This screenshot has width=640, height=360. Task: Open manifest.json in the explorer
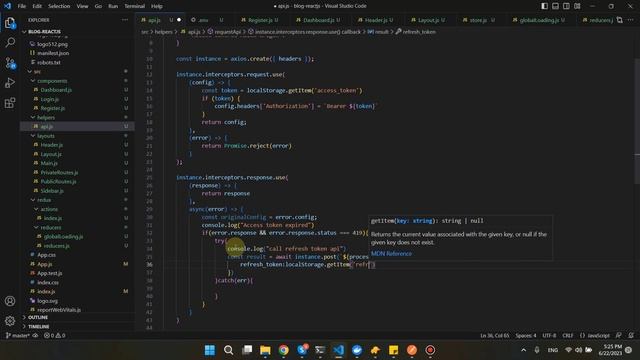(78, 53)
